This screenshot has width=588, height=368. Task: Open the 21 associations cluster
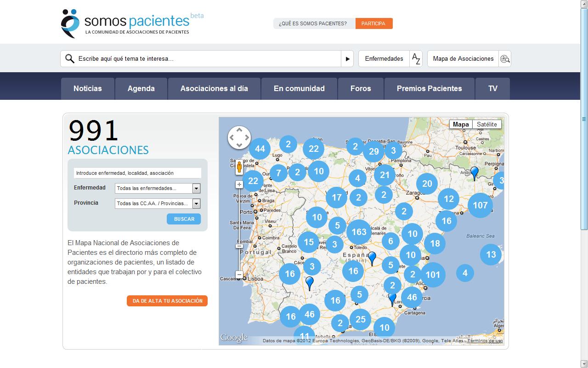385,174
